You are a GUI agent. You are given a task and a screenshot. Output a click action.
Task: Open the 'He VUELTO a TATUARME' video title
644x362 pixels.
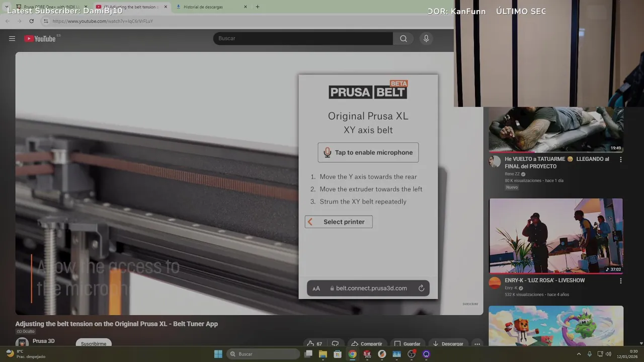click(x=557, y=162)
